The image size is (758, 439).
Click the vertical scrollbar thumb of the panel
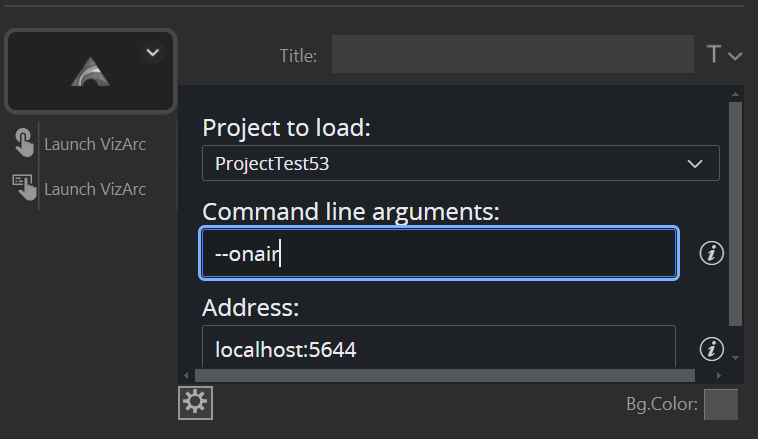click(x=736, y=210)
